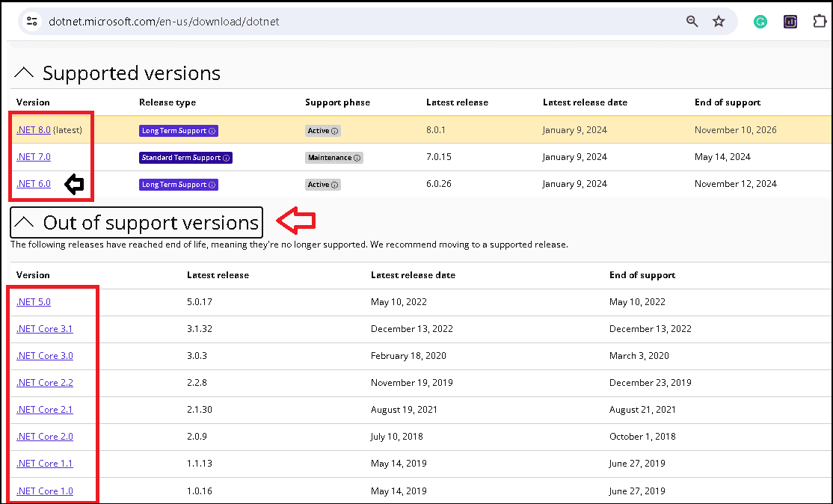Click the info icon on .NET 8.0 Active badge
The height and width of the screenshot is (504, 833).
point(335,131)
